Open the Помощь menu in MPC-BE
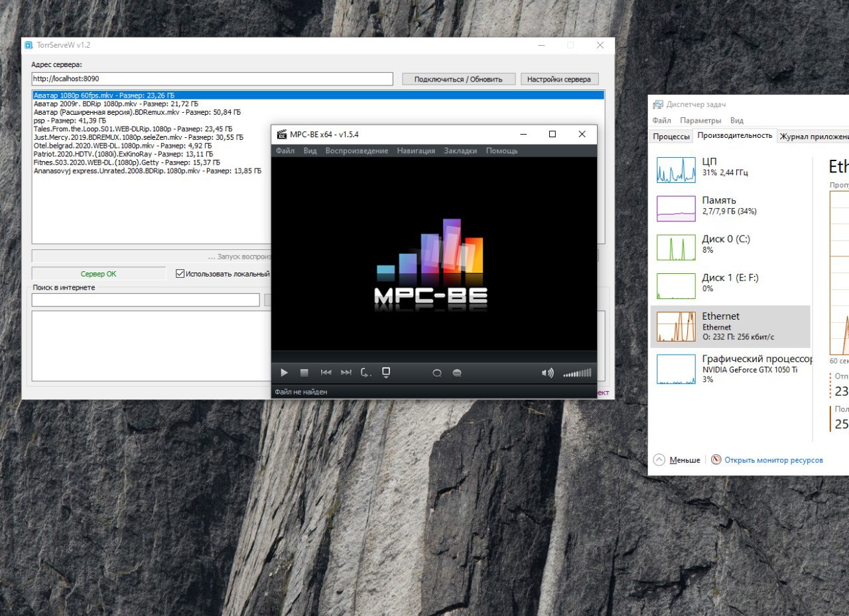The width and height of the screenshot is (849, 616). [x=501, y=151]
